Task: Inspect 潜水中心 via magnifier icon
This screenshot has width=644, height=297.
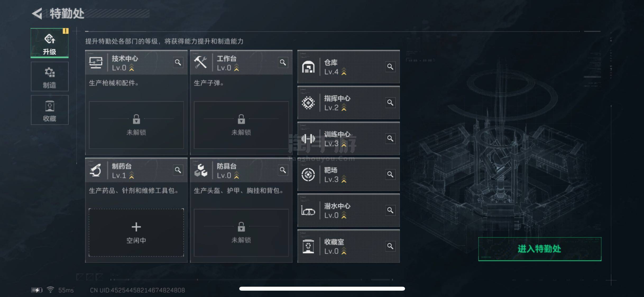Action: (390, 210)
